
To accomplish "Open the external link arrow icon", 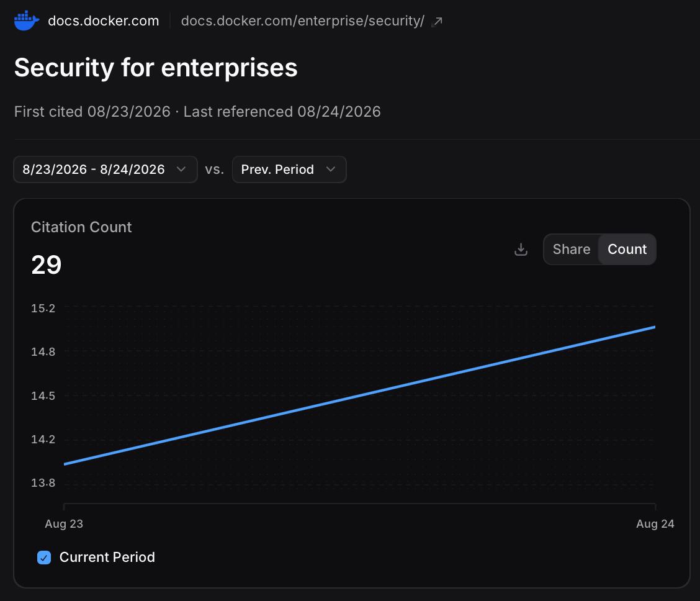I will point(437,22).
